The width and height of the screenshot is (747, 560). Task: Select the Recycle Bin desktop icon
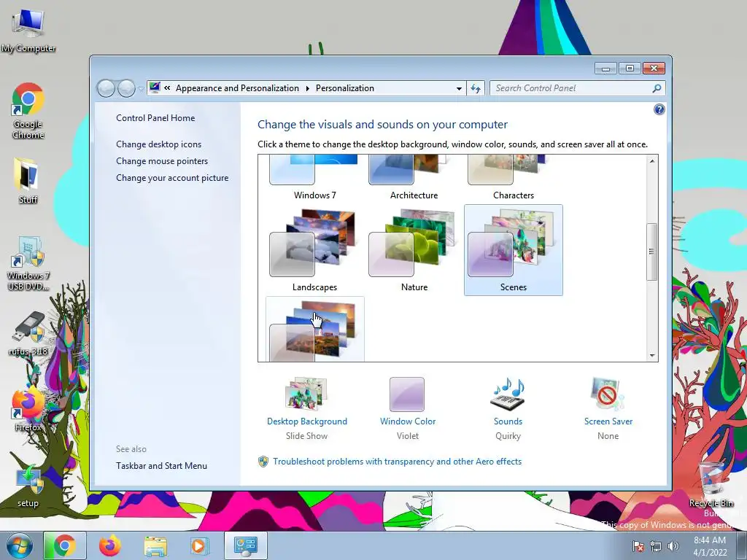pyautogui.click(x=711, y=485)
